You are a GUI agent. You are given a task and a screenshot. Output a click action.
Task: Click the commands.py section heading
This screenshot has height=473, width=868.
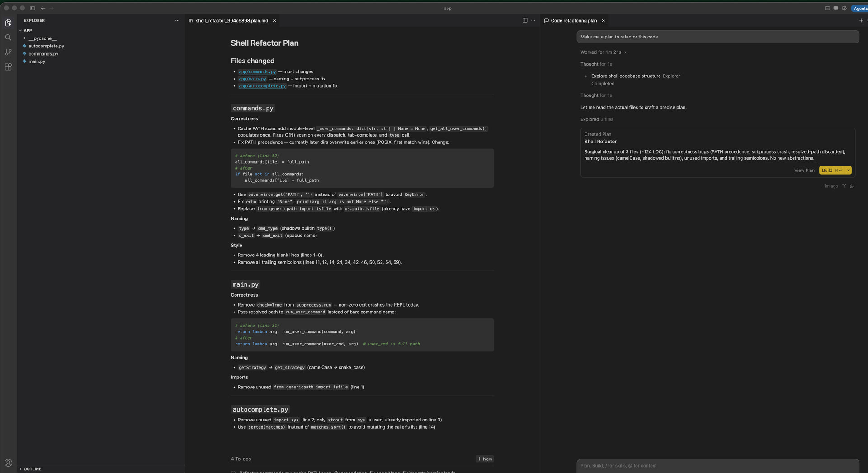click(x=253, y=109)
